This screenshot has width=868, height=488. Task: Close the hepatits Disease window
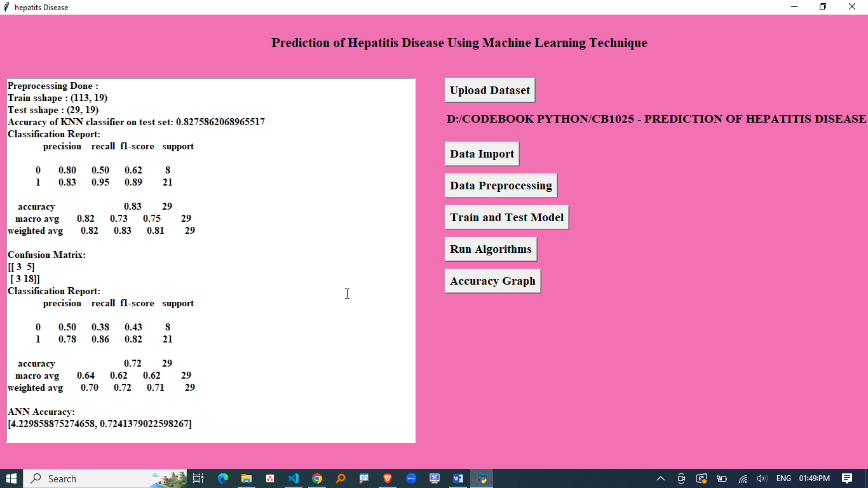tap(853, 7)
